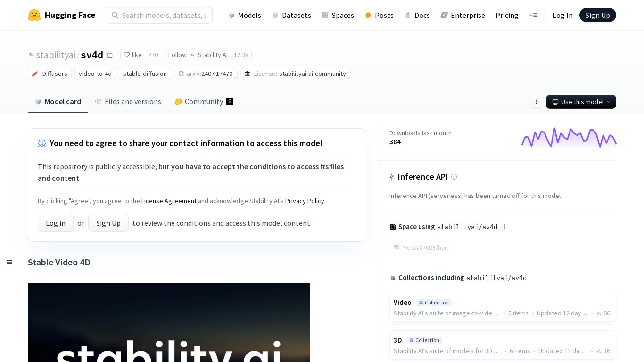
Task: Click Log In in the header
Action: click(562, 15)
